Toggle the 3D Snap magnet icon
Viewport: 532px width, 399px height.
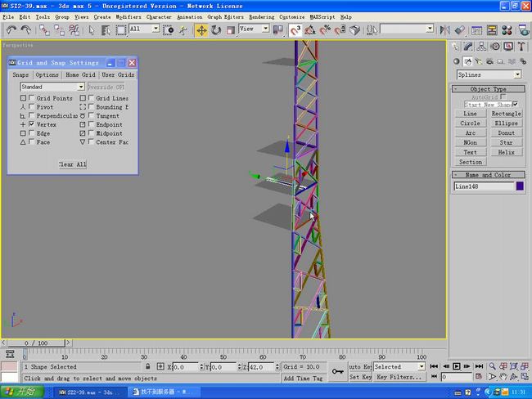tap(295, 30)
